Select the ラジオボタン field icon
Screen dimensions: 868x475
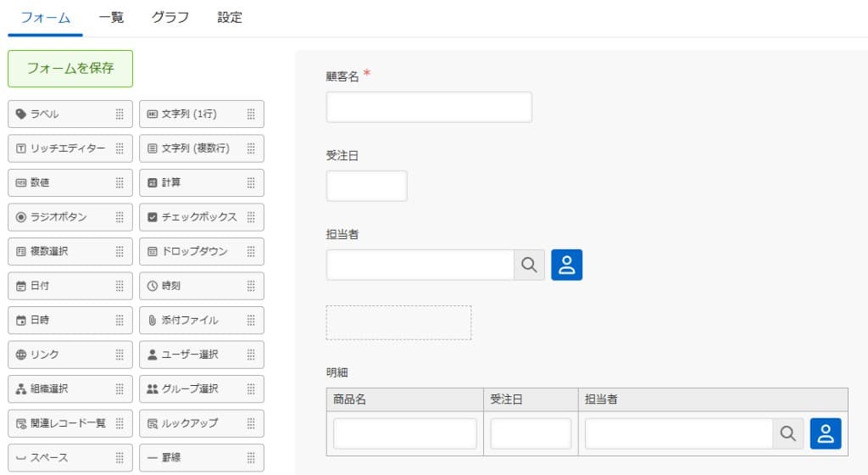click(x=21, y=217)
